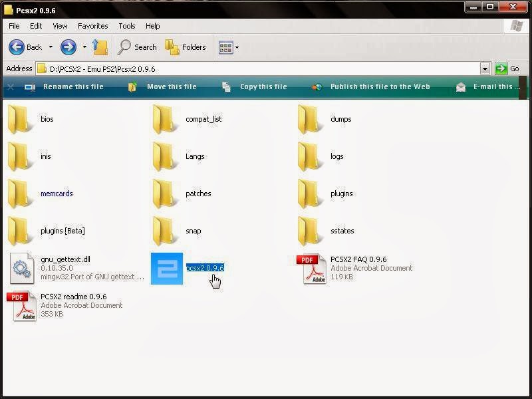Viewport: 532px width, 399px height.
Task: Click the pcsx2 0.9.6 executable icon
Action: coord(167,269)
